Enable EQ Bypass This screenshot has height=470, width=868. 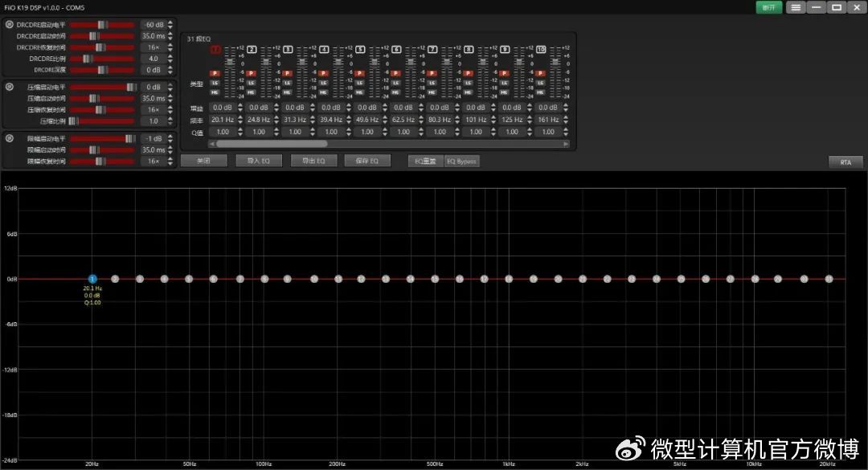pyautogui.click(x=461, y=161)
